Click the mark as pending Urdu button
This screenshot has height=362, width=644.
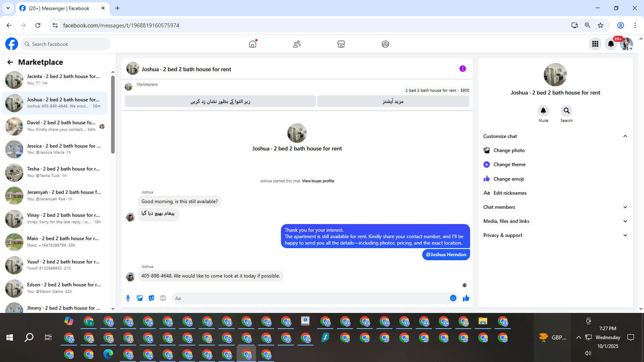[x=220, y=101]
